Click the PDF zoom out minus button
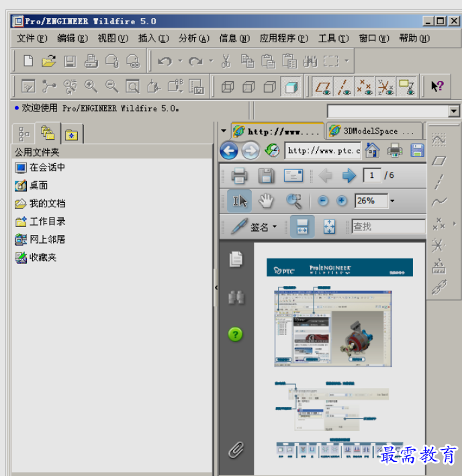Screen dimensions: 462x476 pos(323,201)
